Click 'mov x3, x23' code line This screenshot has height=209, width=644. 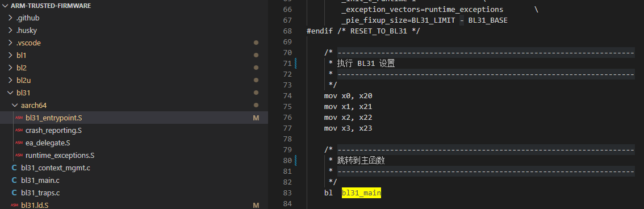(x=348, y=128)
